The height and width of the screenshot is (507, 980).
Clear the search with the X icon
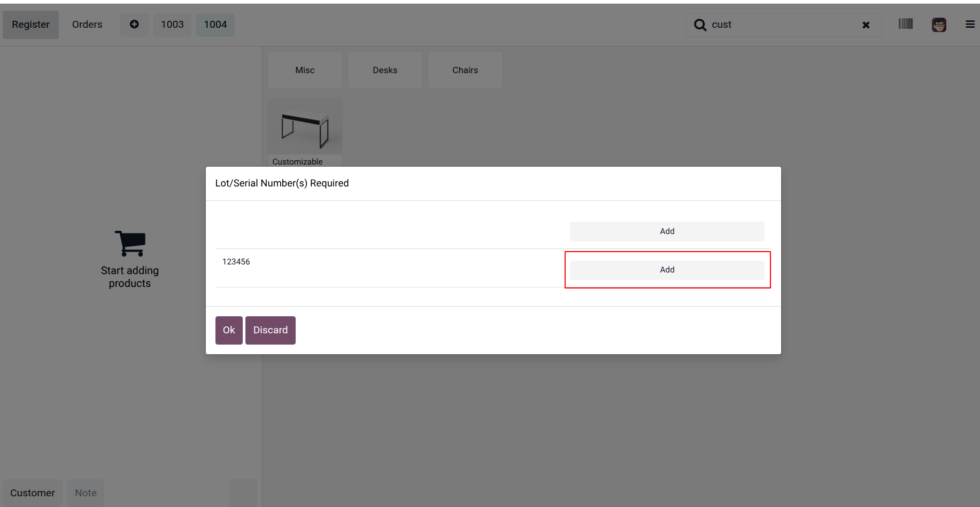click(866, 25)
